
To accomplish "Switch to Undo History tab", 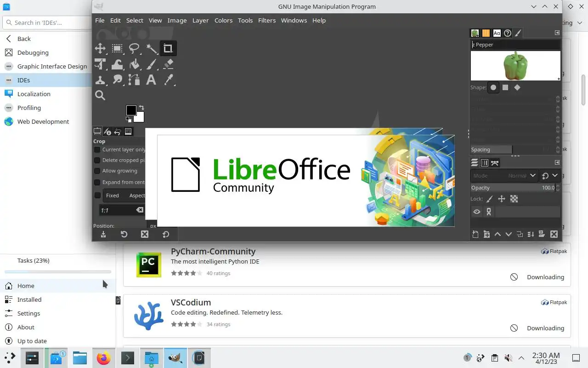I will tap(118, 132).
